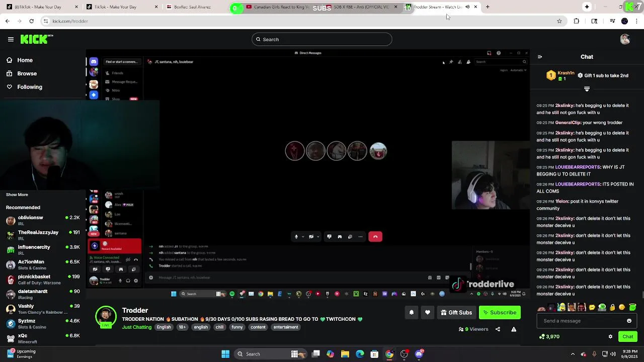This screenshot has width=644, height=362.
Task: Open recommended channel xQc
Action: pos(43,338)
